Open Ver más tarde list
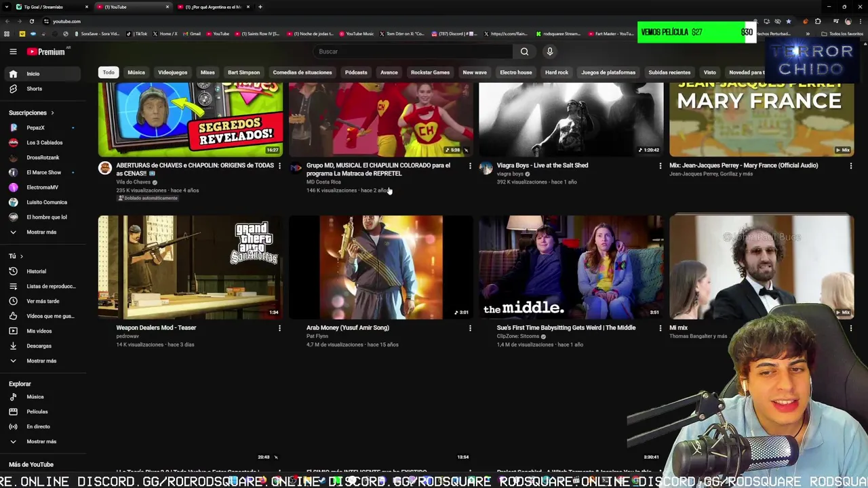The height and width of the screenshot is (488, 868). point(42,301)
